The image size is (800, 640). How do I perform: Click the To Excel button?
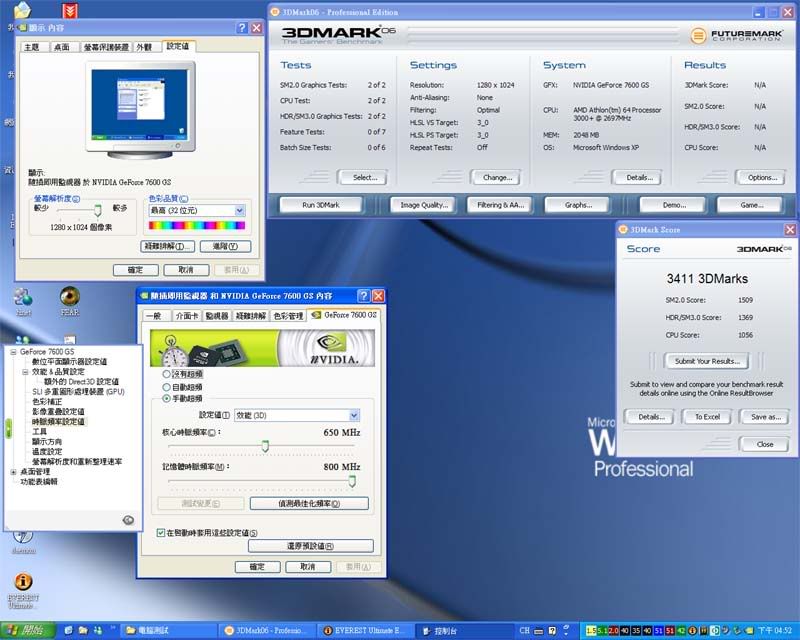click(707, 417)
